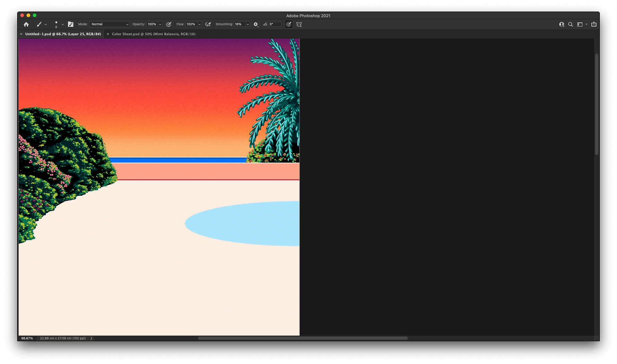Click the Home icon in options bar
617x364 pixels.
click(x=26, y=24)
